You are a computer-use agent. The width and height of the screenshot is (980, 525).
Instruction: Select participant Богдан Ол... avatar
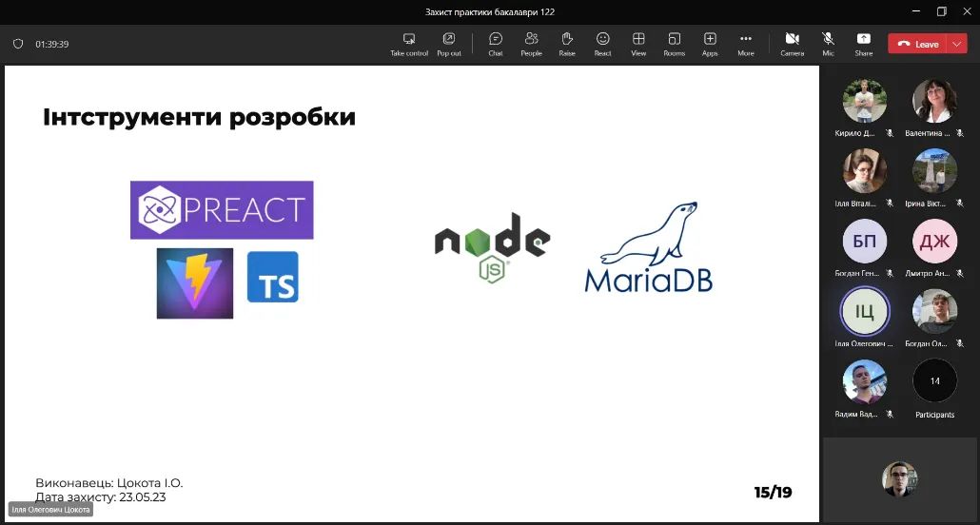935,311
